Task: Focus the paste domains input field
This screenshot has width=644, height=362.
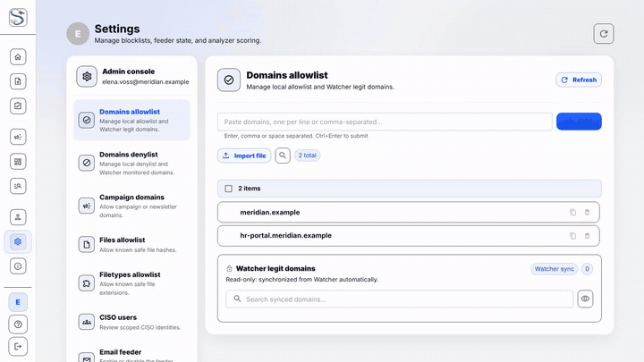Action: tap(385, 122)
